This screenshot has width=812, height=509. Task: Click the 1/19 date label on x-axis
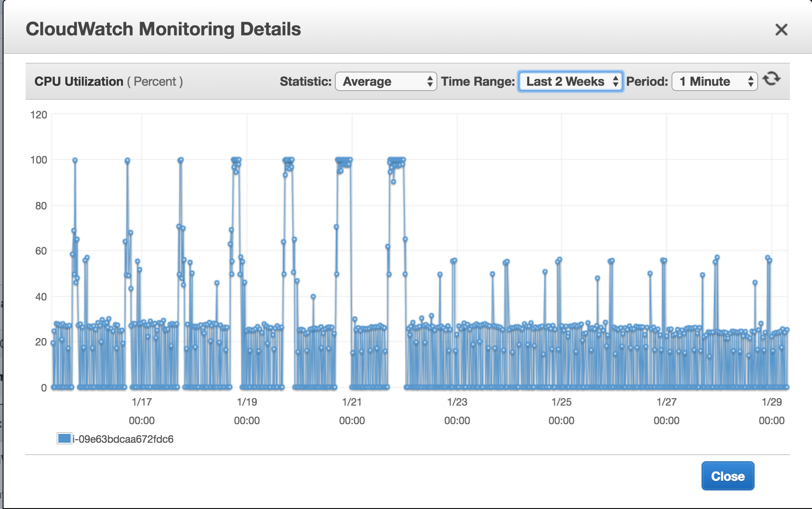point(247,402)
